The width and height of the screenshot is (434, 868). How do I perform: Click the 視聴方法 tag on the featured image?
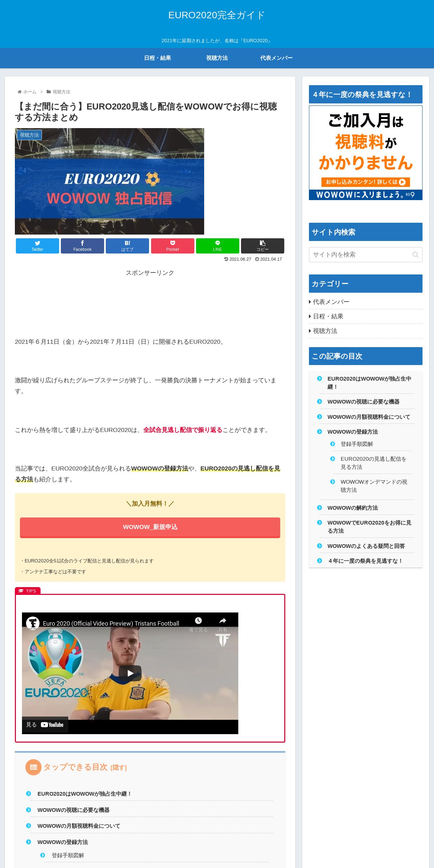[29, 135]
